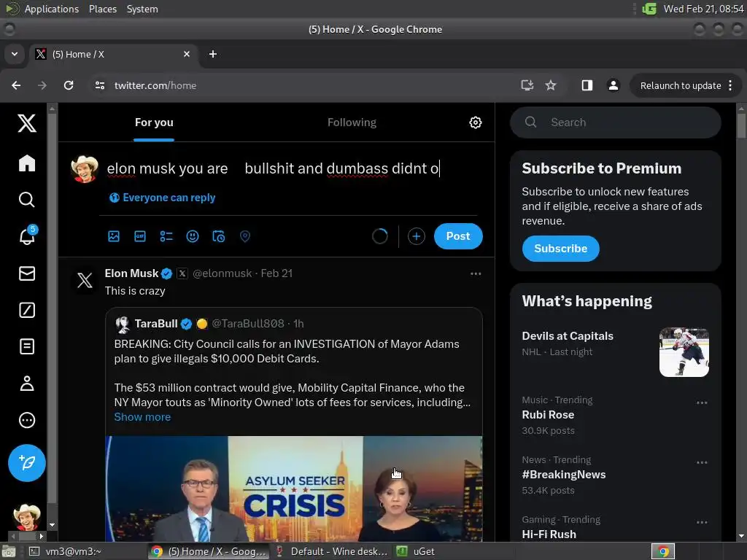The width and height of the screenshot is (747, 560).
Task: Open the Notifications bell icon
Action: point(27,236)
